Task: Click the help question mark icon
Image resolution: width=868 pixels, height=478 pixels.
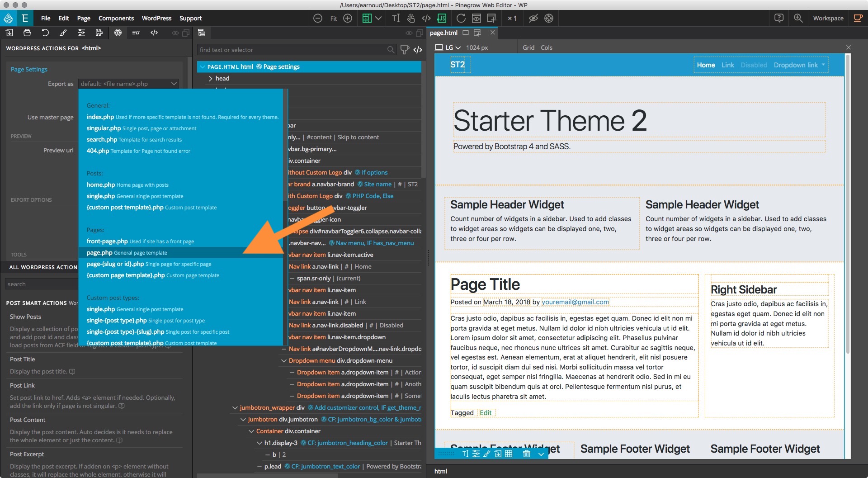Action: [779, 18]
